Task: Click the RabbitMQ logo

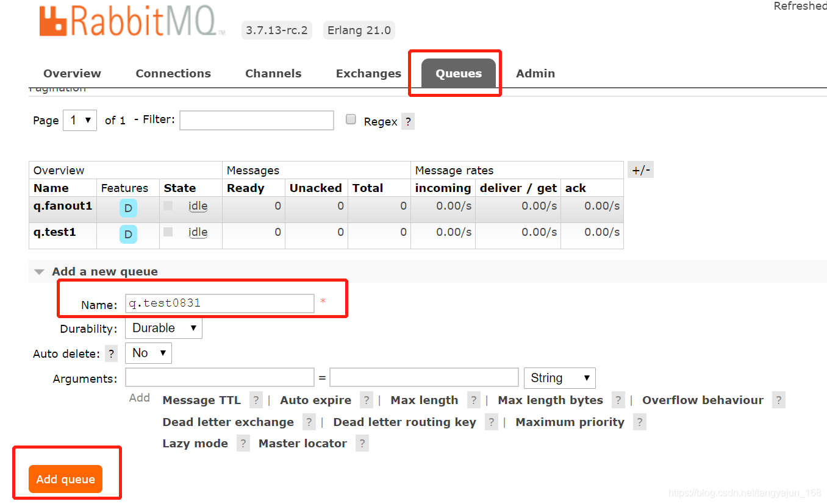Action: tap(132, 21)
